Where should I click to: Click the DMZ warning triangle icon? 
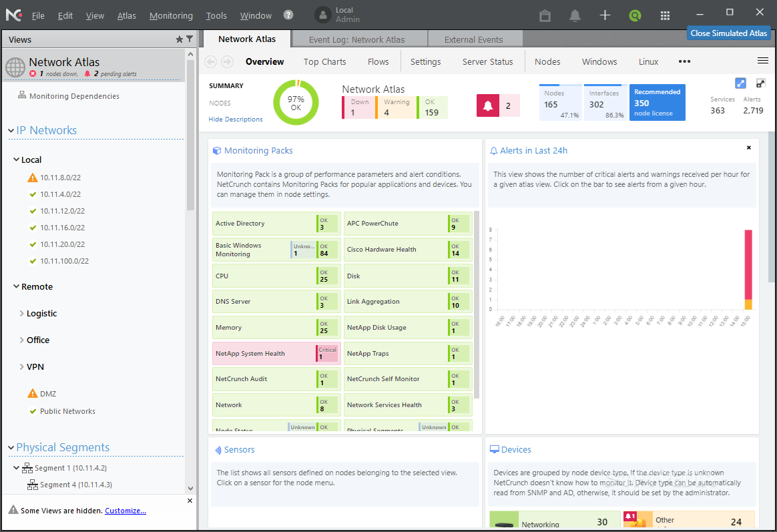click(x=33, y=393)
